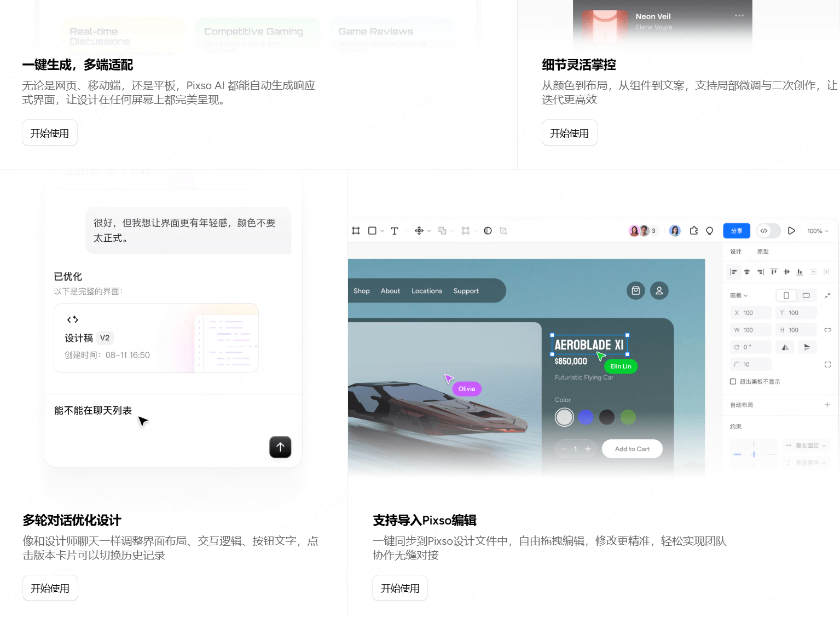Click the send arrow in the chat input
Image resolution: width=840 pixels, height=618 pixels.
pyautogui.click(x=280, y=447)
